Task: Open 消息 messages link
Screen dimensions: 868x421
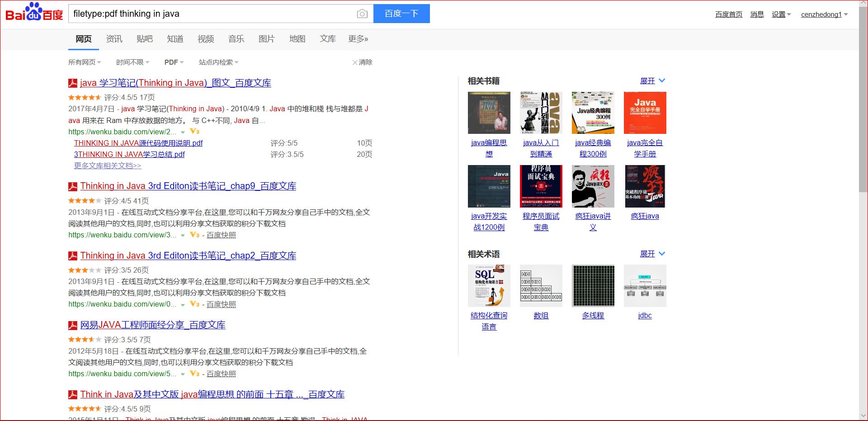Action: tap(757, 14)
